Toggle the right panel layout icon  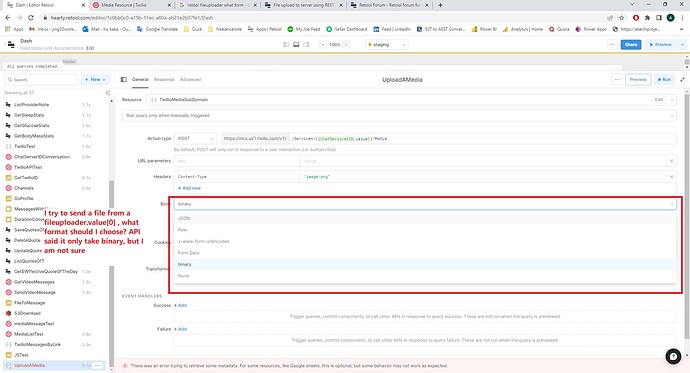click(306, 44)
